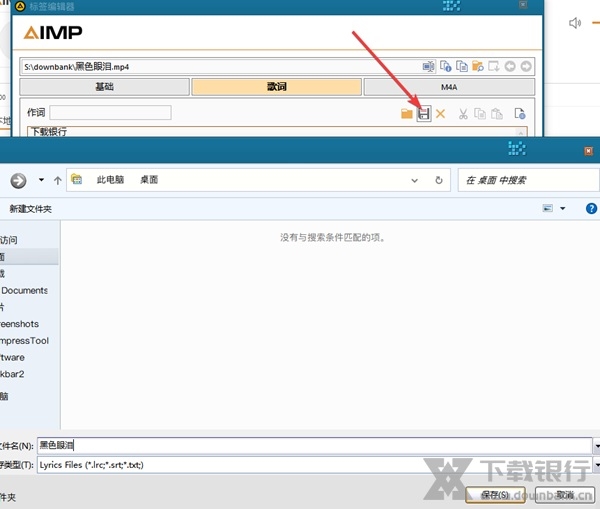Open recent locations dropdown arrow
Screen dimensions: 600x509
click(41, 179)
